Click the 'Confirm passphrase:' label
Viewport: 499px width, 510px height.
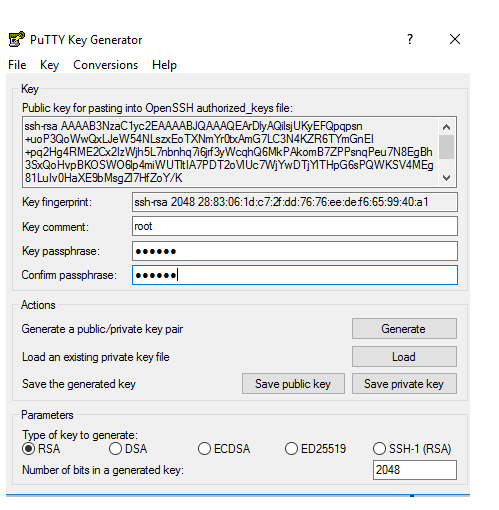[x=69, y=275]
